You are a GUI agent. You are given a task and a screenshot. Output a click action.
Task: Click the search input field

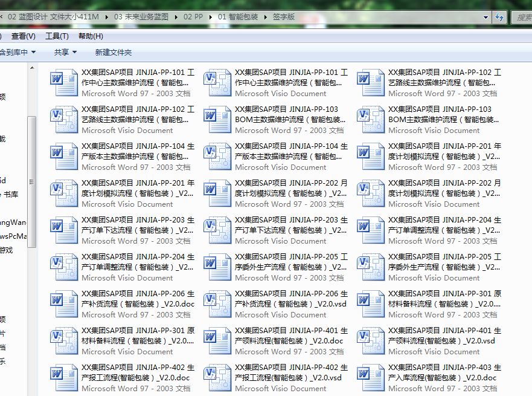(x=522, y=18)
